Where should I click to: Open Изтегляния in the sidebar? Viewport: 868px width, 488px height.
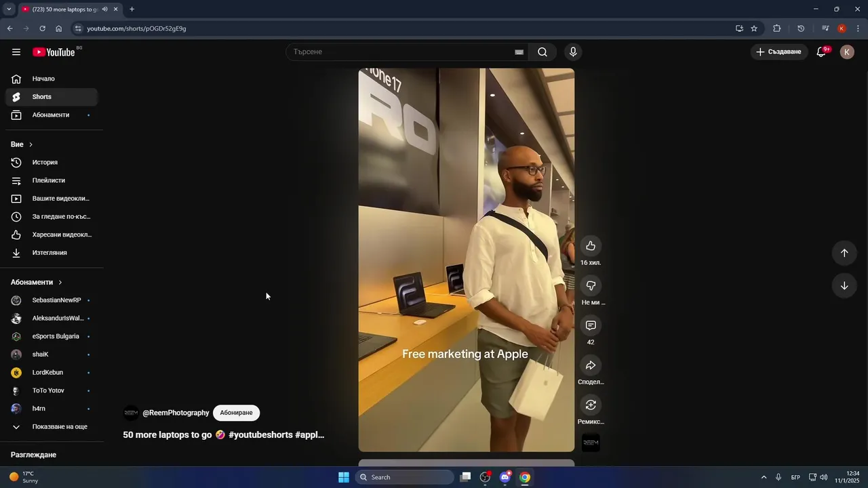(x=52, y=253)
